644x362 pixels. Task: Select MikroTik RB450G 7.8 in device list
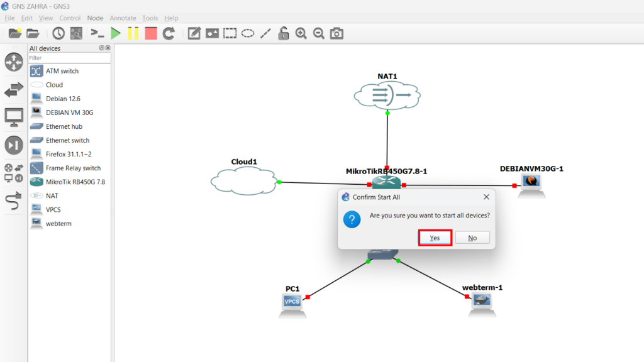point(75,182)
